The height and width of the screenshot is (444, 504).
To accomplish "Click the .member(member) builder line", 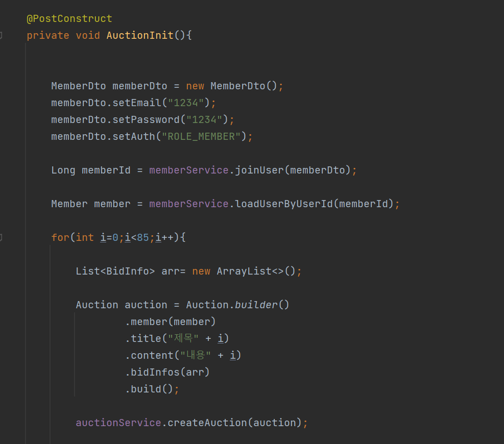I will pyautogui.click(x=171, y=322).
